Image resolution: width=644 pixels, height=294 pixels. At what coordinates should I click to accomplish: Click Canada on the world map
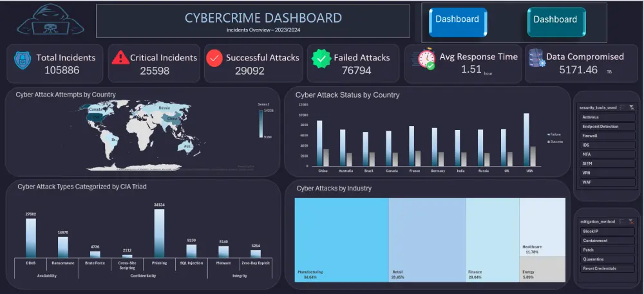[x=95, y=109]
